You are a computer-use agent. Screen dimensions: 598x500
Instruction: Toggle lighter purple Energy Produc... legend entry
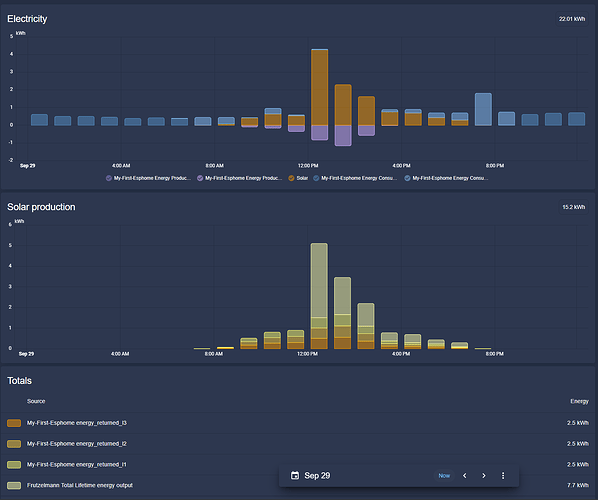(240, 178)
